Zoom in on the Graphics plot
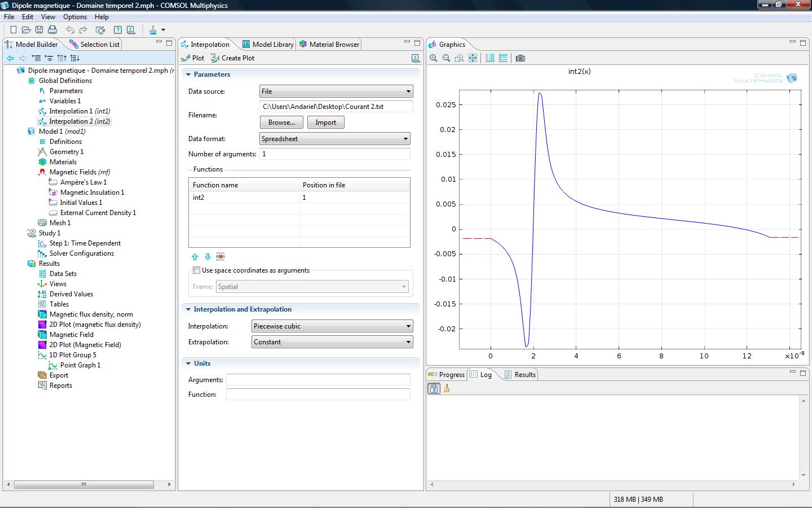 [433, 58]
